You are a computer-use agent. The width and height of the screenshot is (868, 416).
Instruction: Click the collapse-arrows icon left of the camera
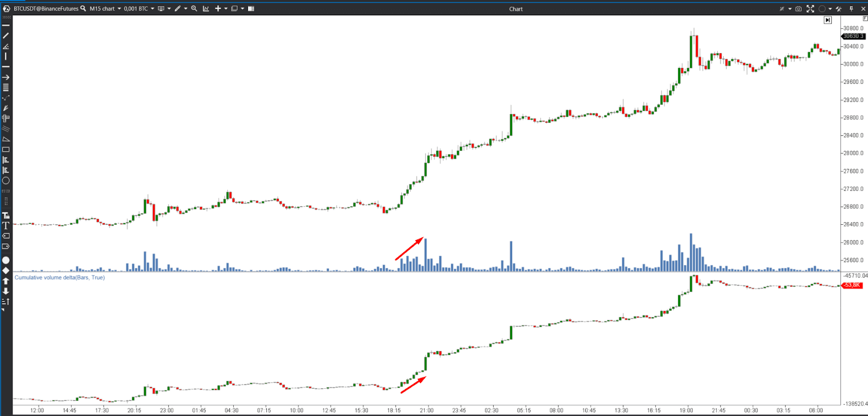pos(782,9)
